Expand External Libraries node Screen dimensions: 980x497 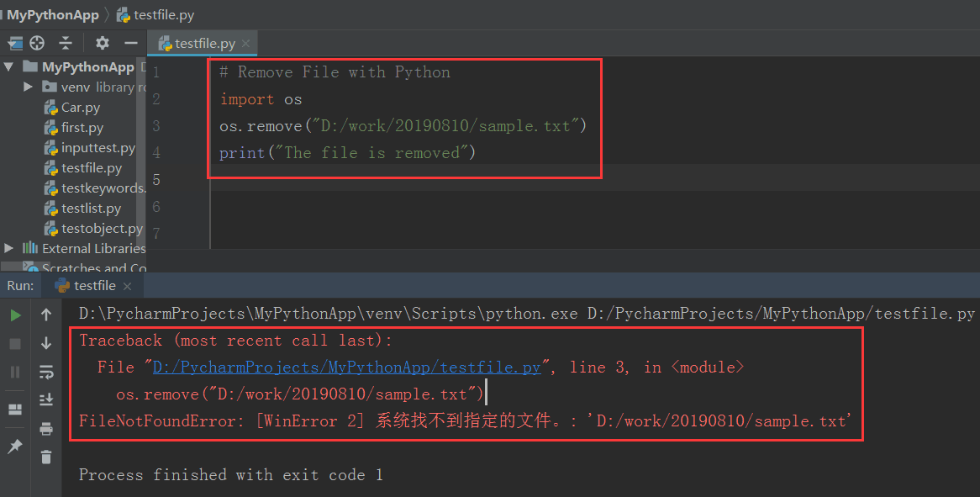tap(8, 248)
